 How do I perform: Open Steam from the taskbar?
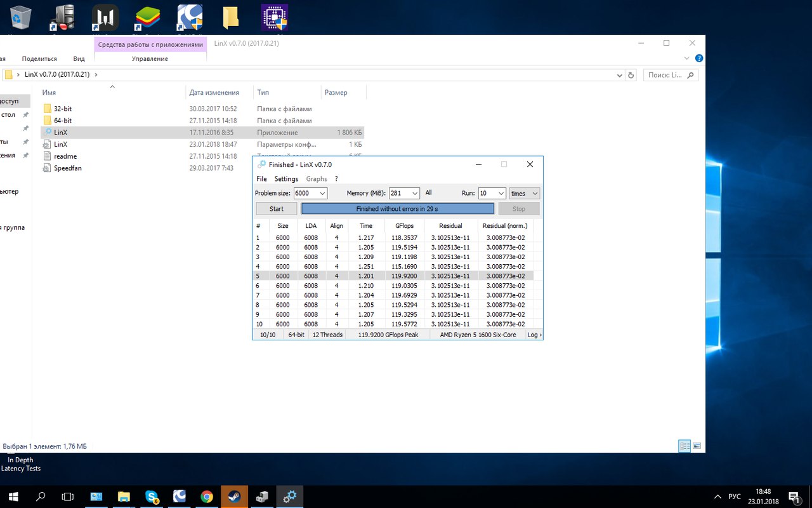pos(234,497)
